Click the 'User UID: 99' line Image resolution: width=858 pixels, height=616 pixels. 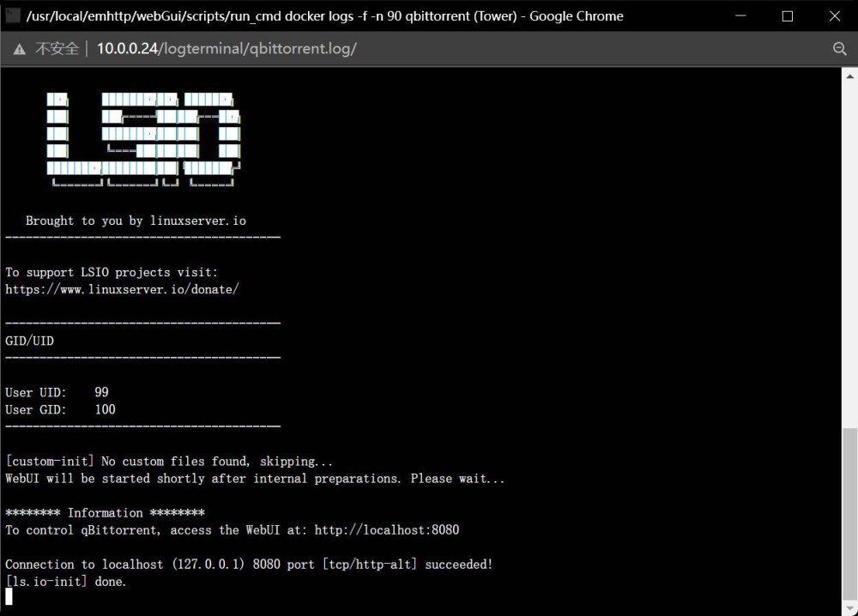57,392
